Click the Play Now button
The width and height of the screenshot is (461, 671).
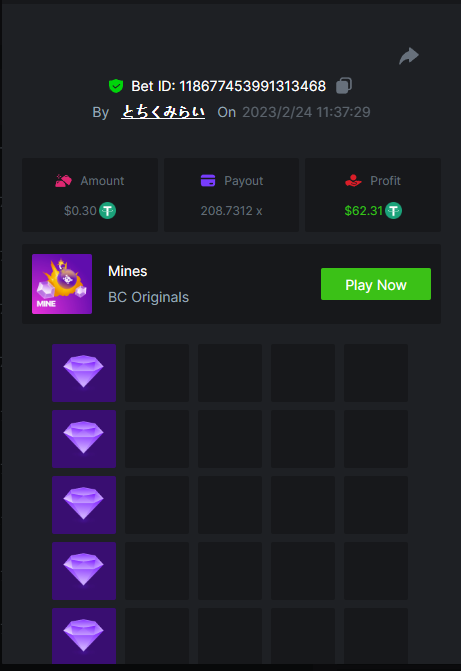376,284
